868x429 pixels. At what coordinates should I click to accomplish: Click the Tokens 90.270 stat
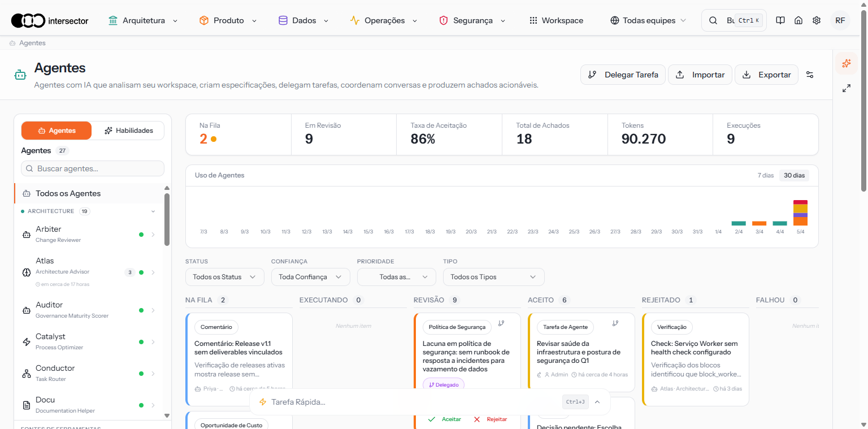point(660,135)
